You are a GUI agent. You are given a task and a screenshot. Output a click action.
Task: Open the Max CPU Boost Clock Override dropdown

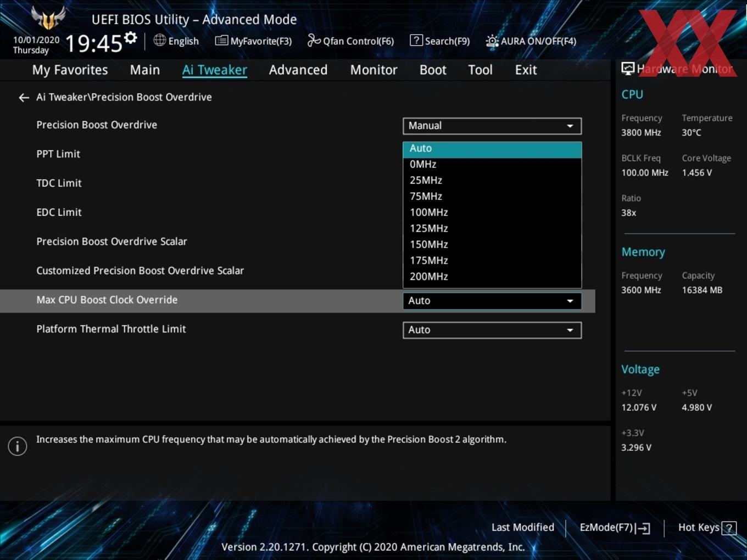click(492, 301)
